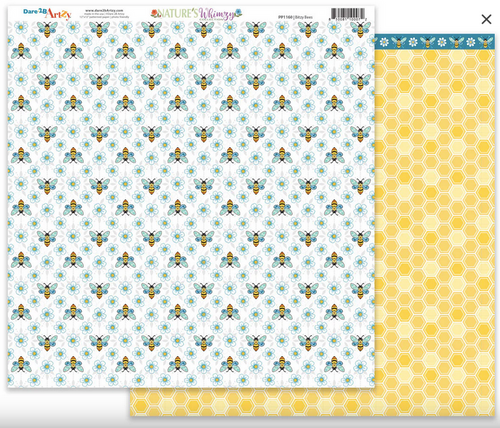Close the image lightbox with the X

click(x=486, y=19)
